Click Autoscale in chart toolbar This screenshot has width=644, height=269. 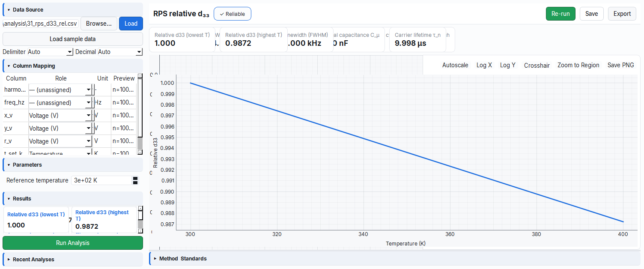tap(455, 65)
